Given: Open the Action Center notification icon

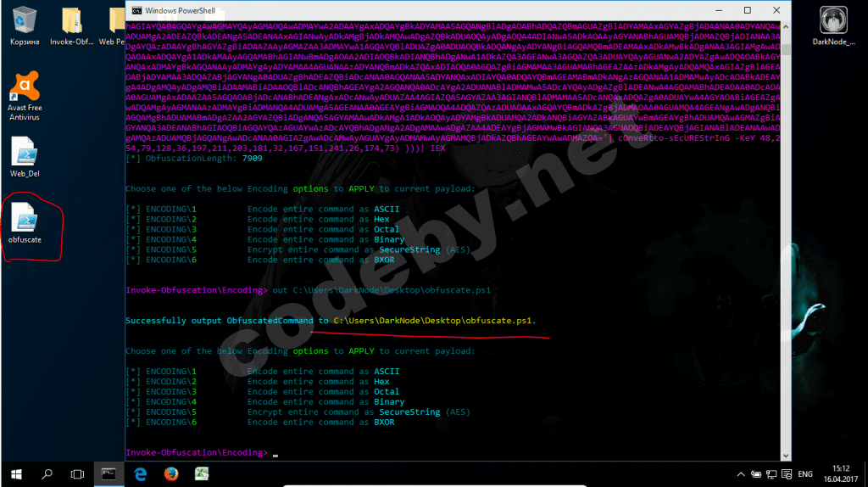Looking at the screenshot, I should (786, 474).
